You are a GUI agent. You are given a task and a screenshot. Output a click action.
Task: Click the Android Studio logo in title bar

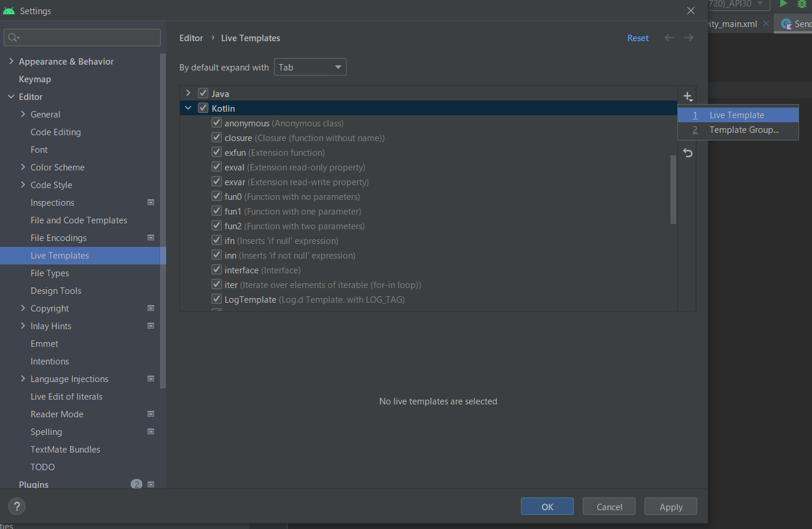(x=9, y=11)
